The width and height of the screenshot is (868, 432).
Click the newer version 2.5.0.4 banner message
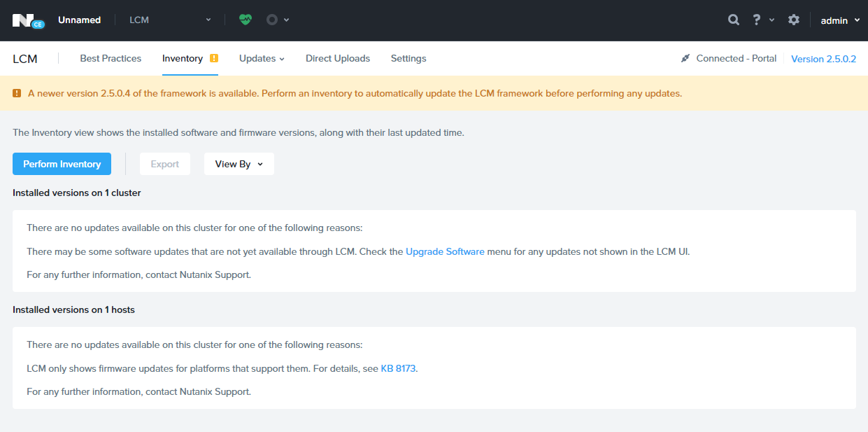[x=355, y=93]
